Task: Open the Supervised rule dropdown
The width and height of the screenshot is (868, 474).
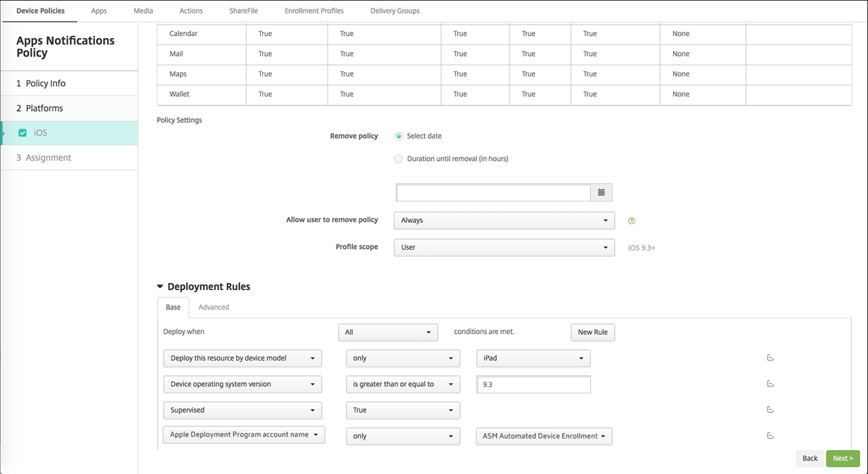Action: (242, 410)
